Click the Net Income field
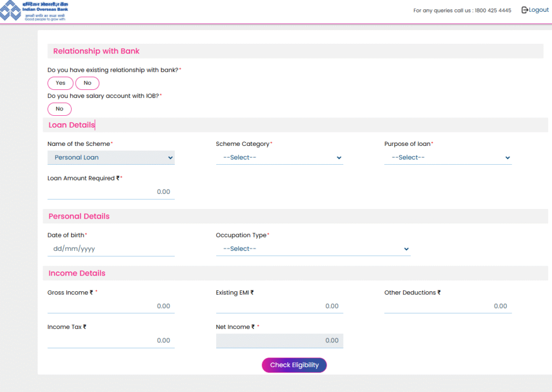 click(x=279, y=340)
